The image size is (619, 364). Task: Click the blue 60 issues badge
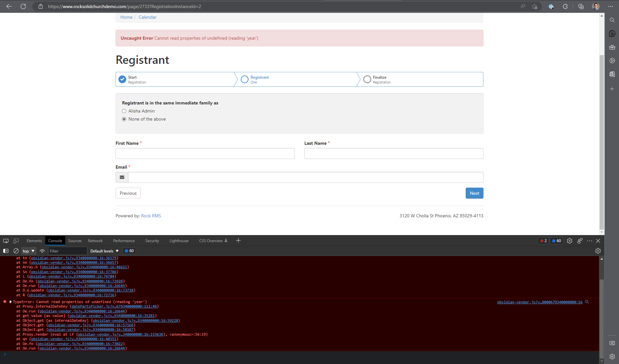click(x=556, y=241)
